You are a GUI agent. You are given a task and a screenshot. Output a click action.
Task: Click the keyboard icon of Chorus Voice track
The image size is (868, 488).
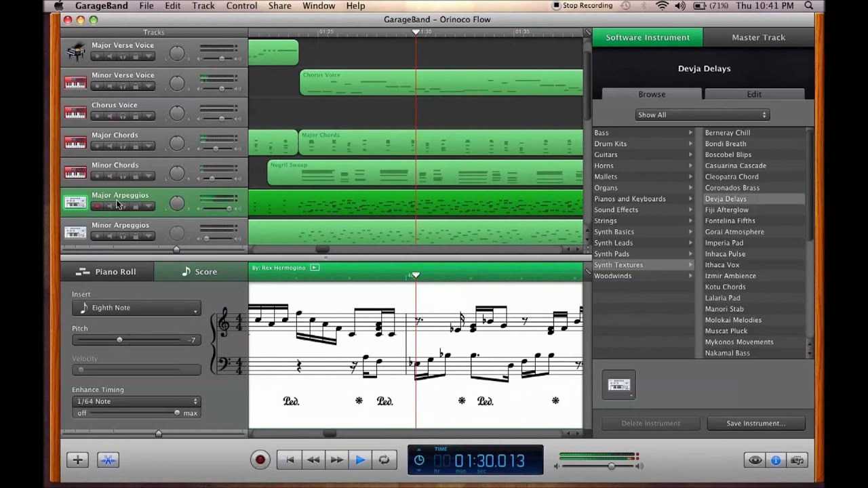click(x=75, y=113)
